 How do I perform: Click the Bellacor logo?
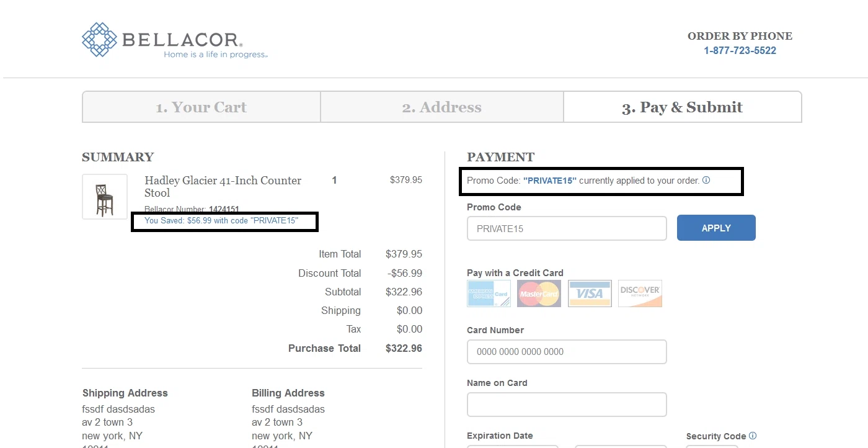coord(175,40)
